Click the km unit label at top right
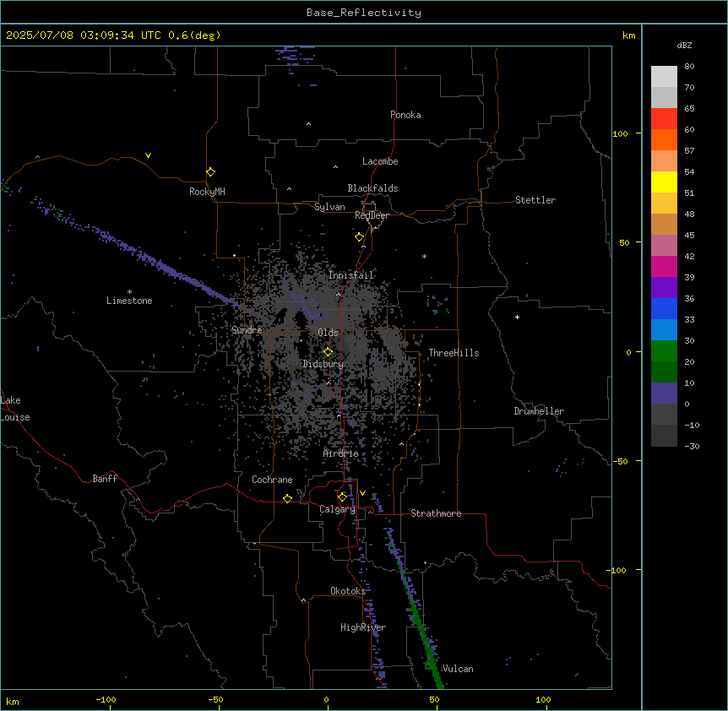Image resolution: width=728 pixels, height=711 pixels. [x=628, y=35]
